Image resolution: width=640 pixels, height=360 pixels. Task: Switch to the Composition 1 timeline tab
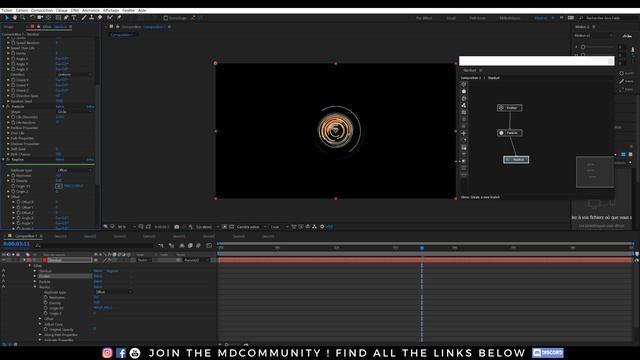26,236
